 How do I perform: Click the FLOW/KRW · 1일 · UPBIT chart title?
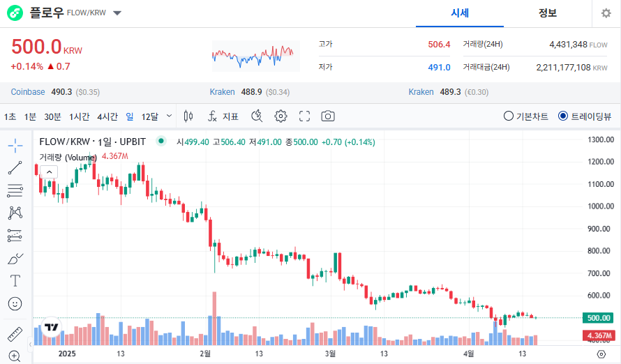(93, 142)
